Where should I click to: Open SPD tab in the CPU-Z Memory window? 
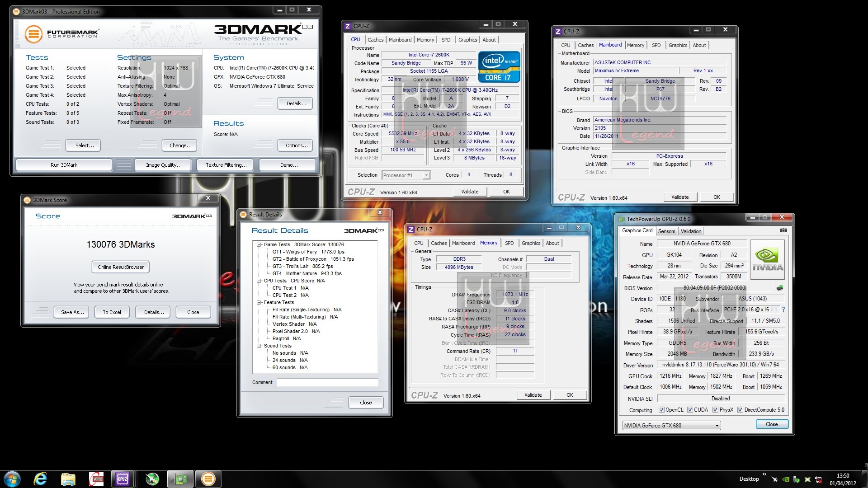[x=509, y=243]
